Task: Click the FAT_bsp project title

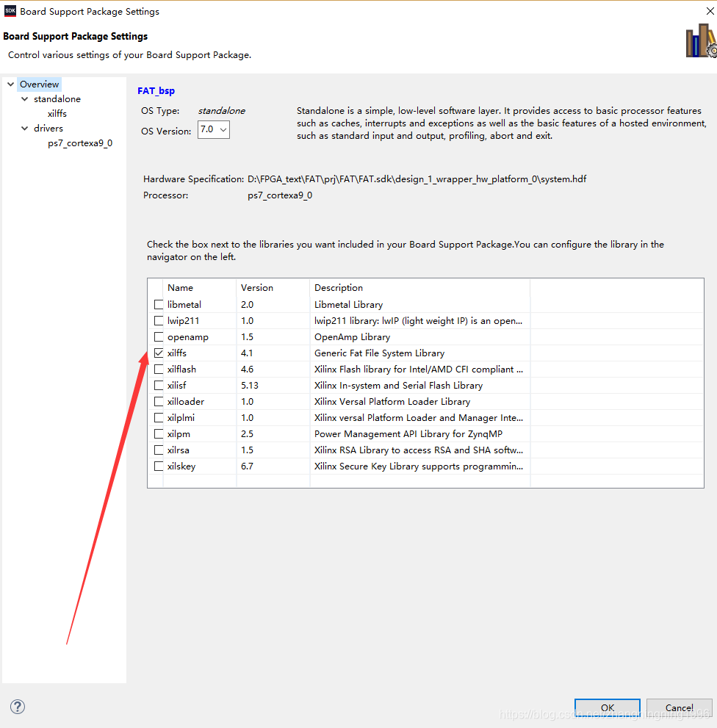Action: coord(156,91)
